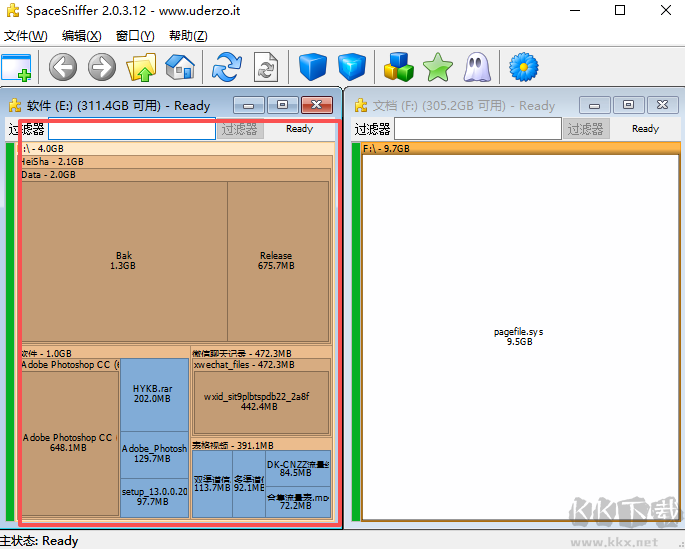Go forward with the right arrow icon
The image size is (685, 549).
click(101, 67)
